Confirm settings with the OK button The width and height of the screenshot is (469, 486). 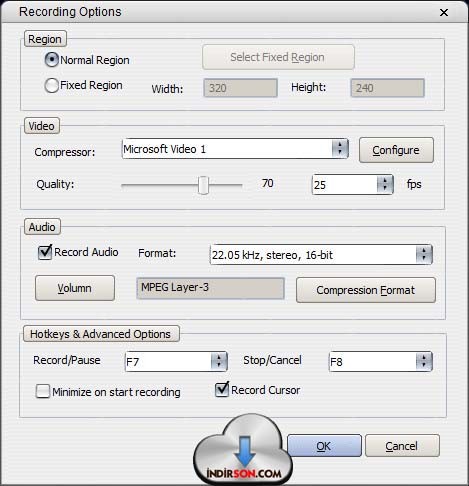pyautogui.click(x=324, y=446)
